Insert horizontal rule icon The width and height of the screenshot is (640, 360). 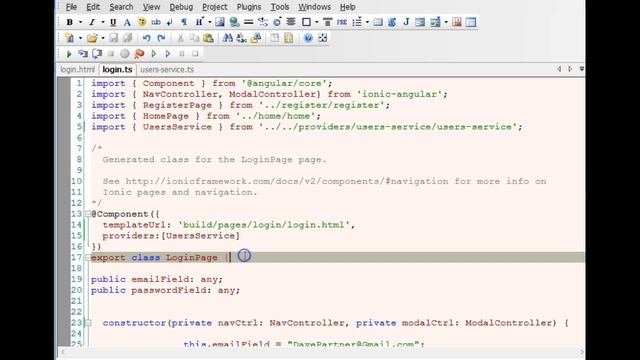point(248,22)
